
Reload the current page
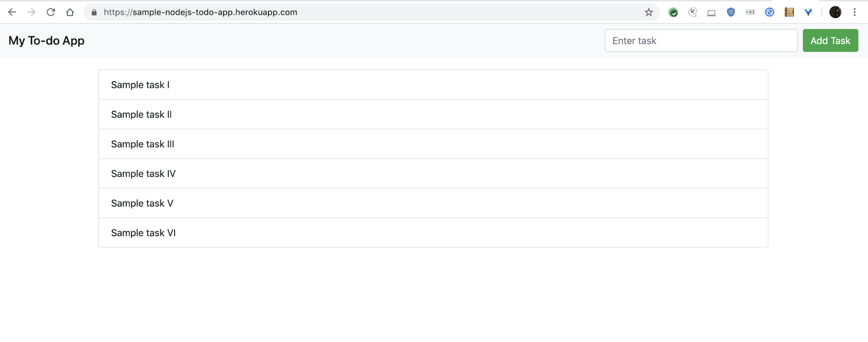(x=51, y=12)
